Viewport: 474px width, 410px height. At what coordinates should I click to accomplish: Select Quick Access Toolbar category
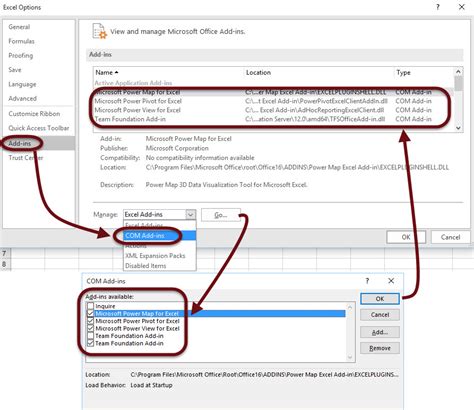(39, 128)
